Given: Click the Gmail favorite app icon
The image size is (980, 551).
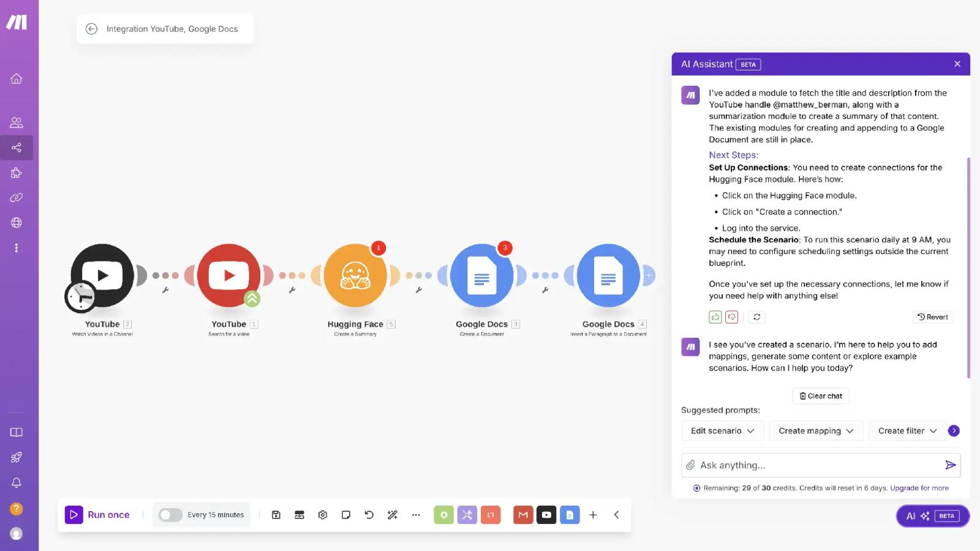Looking at the screenshot, I should (523, 515).
